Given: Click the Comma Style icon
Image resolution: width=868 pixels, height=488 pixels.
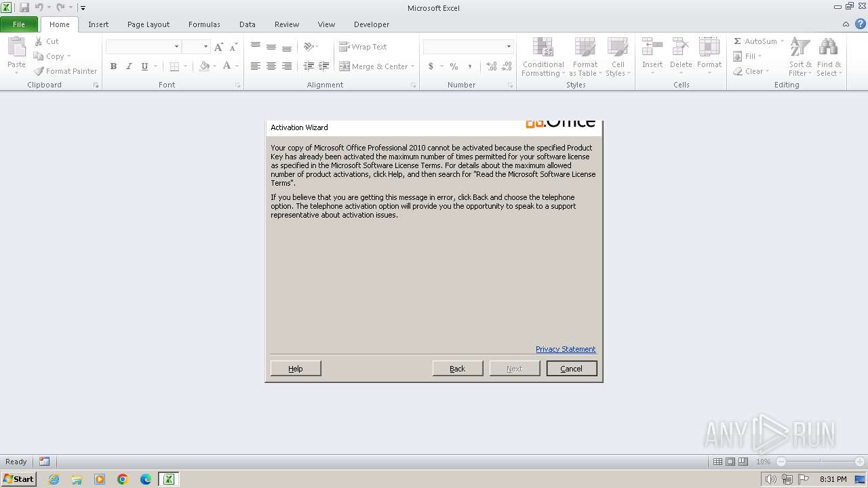Looking at the screenshot, I should tap(469, 66).
